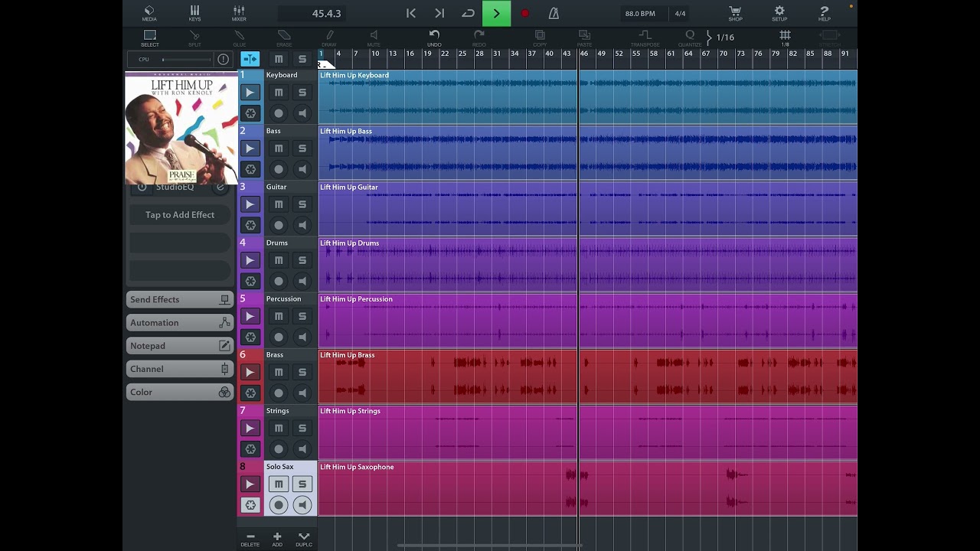This screenshot has width=980, height=551.
Task: Enable monitoring on Brass track
Action: (302, 393)
